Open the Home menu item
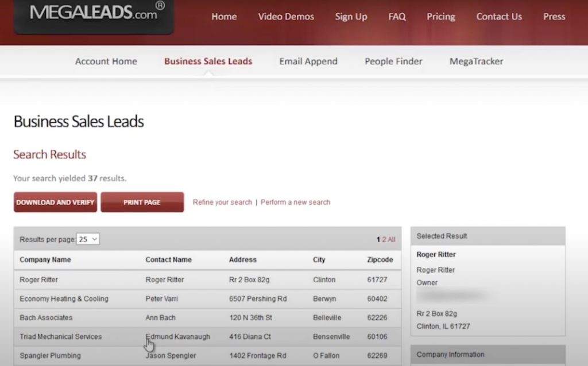 click(x=224, y=17)
